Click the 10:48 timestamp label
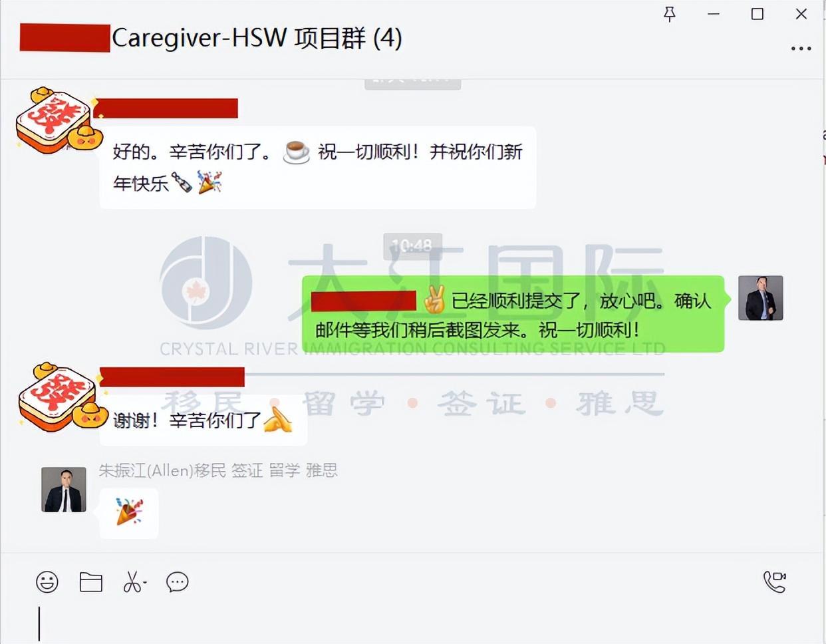826x644 pixels. (x=412, y=246)
